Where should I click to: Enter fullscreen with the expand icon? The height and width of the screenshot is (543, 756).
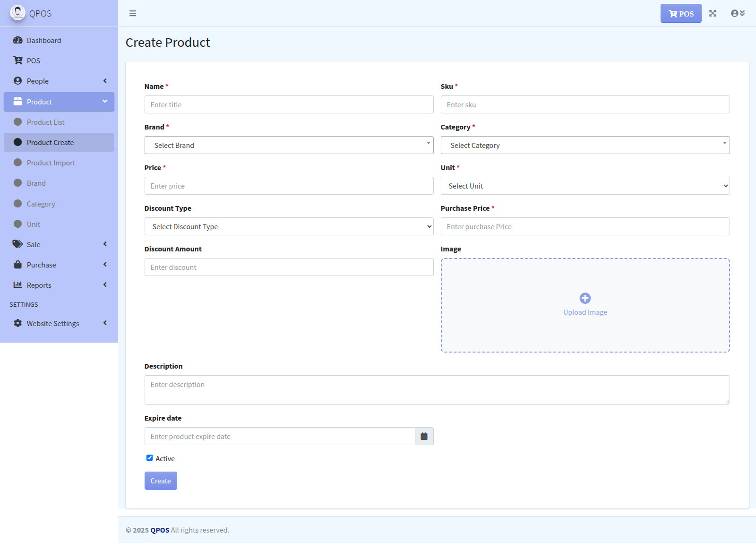coord(713,13)
